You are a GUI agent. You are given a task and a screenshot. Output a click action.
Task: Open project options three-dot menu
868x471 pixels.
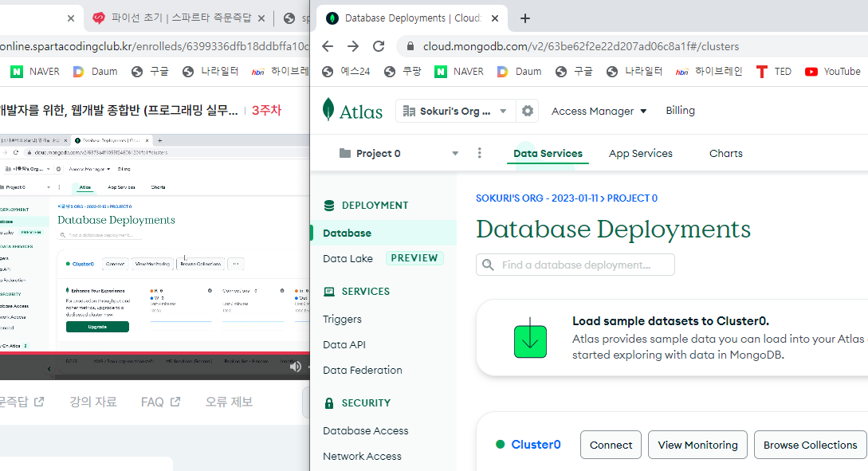point(479,153)
